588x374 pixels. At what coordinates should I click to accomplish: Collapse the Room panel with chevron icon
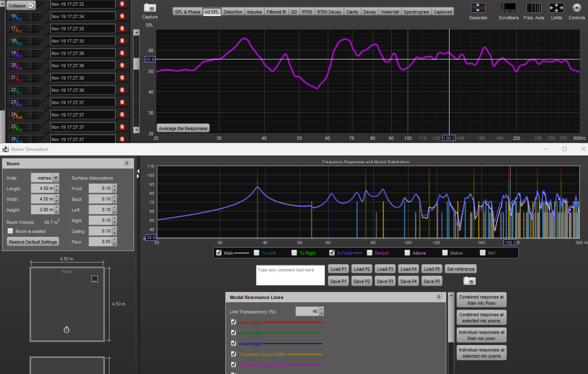click(127, 163)
